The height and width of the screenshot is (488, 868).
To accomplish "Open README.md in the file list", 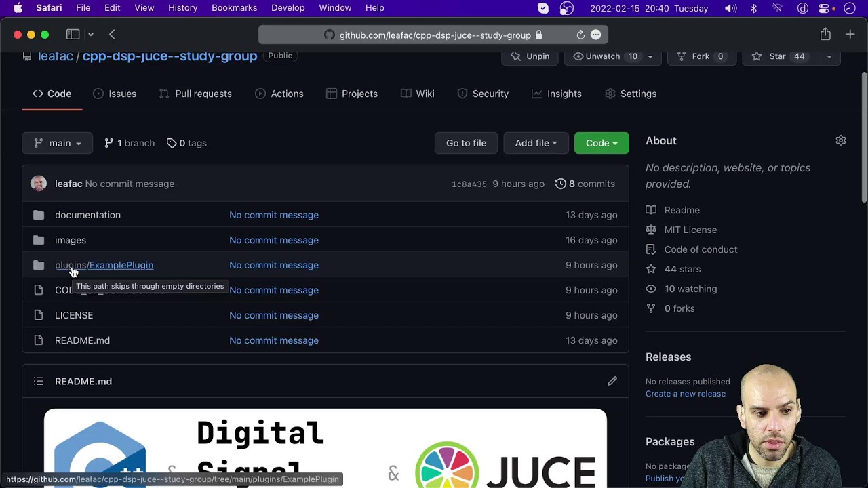I will [82, 340].
